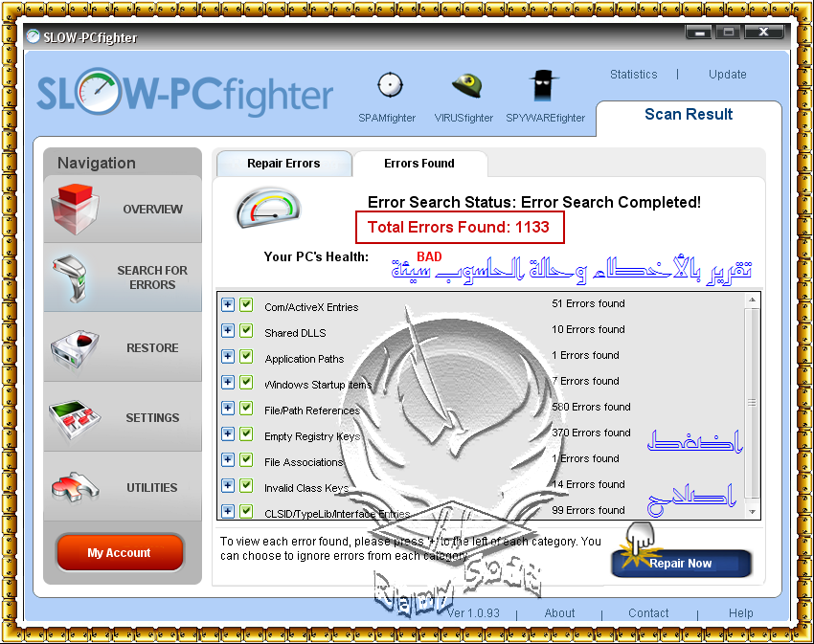Switch to the Repair Errors tab

(x=284, y=164)
